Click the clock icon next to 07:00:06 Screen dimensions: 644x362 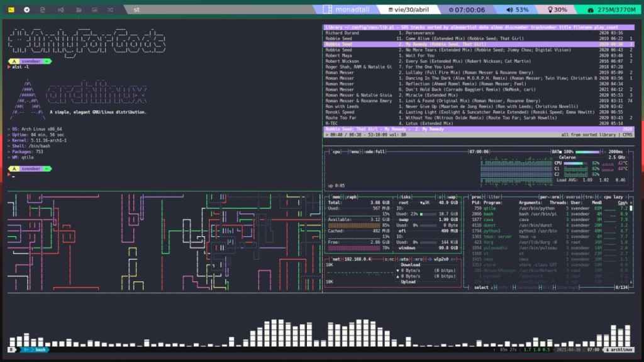pos(450,10)
